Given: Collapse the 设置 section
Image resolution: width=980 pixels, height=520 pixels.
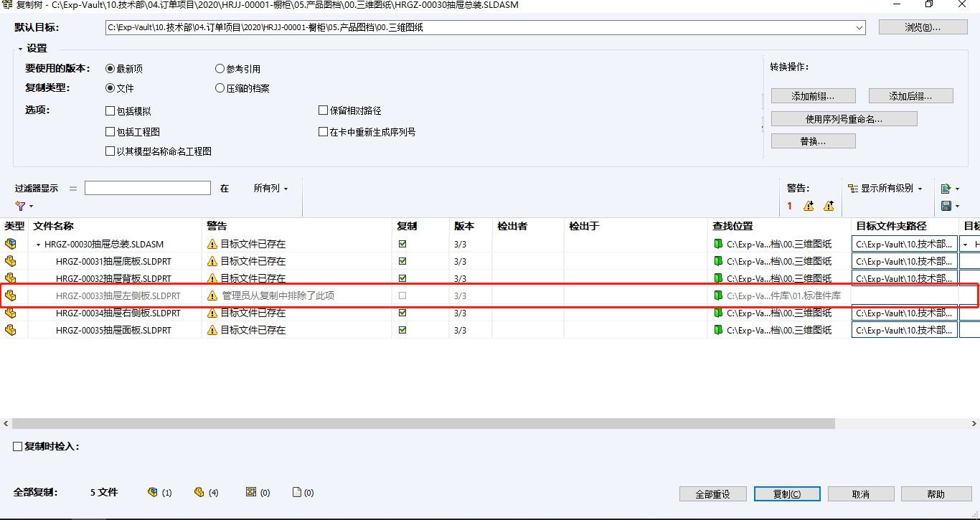Looking at the screenshot, I should click(x=19, y=49).
